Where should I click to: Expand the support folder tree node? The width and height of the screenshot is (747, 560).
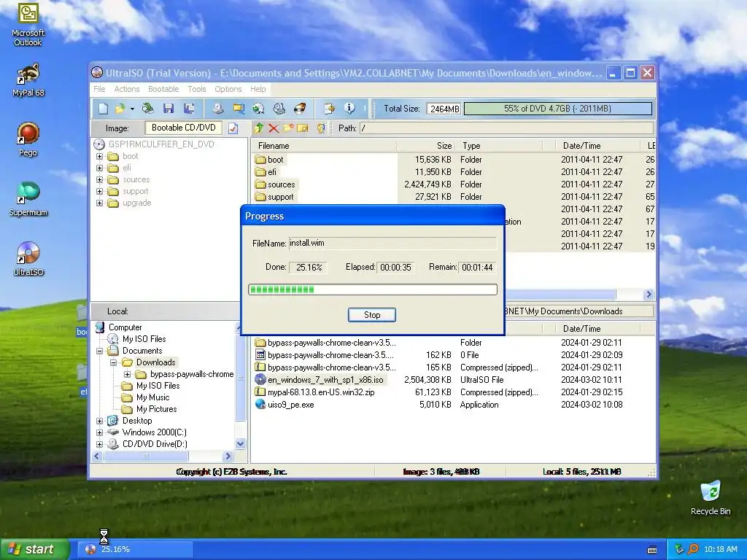(99, 192)
